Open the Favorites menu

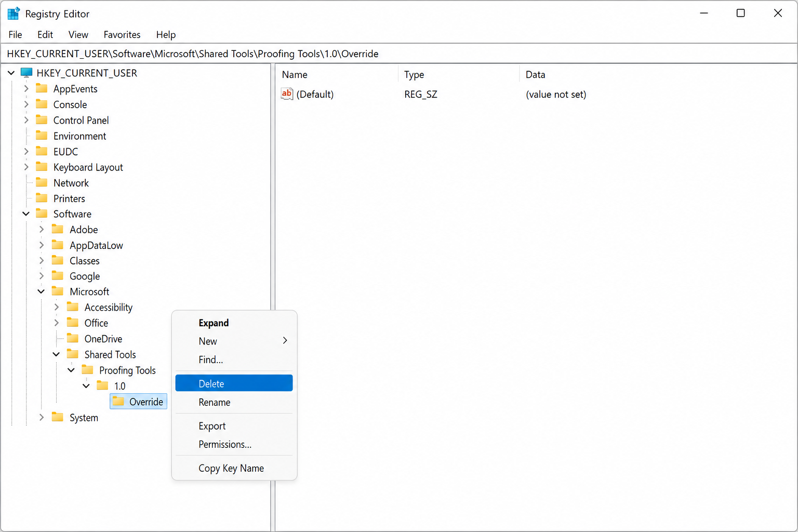tap(122, 34)
